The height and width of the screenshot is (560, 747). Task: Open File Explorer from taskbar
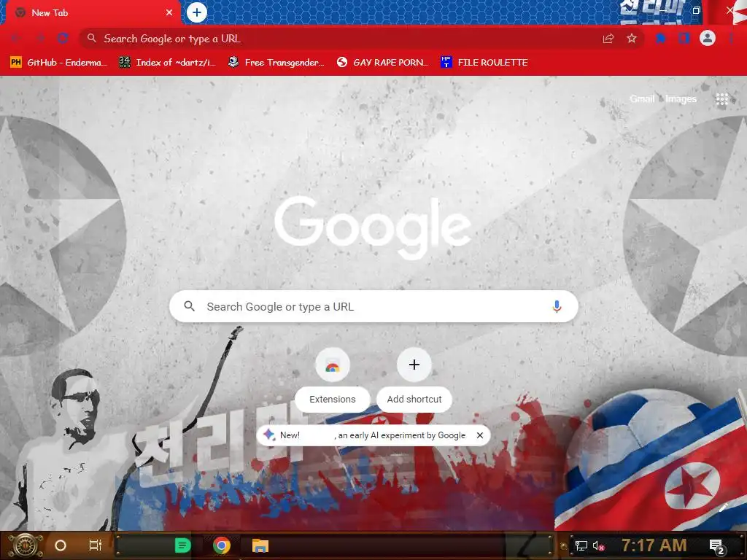tap(260, 545)
